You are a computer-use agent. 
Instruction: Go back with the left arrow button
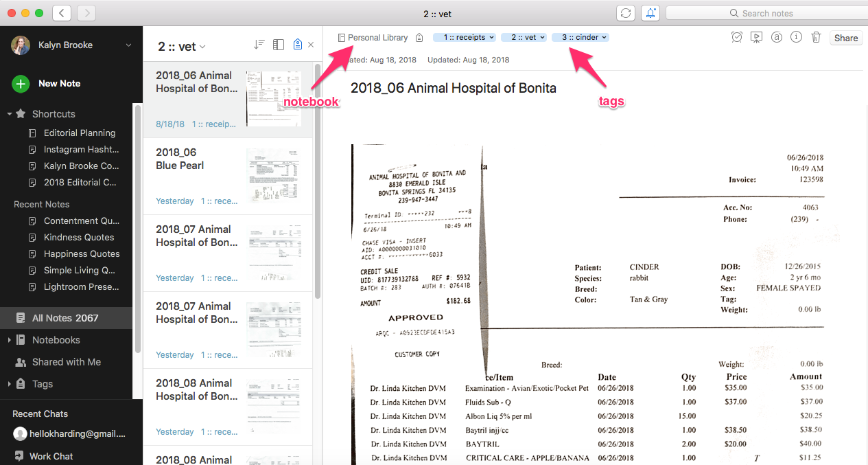[x=62, y=13]
